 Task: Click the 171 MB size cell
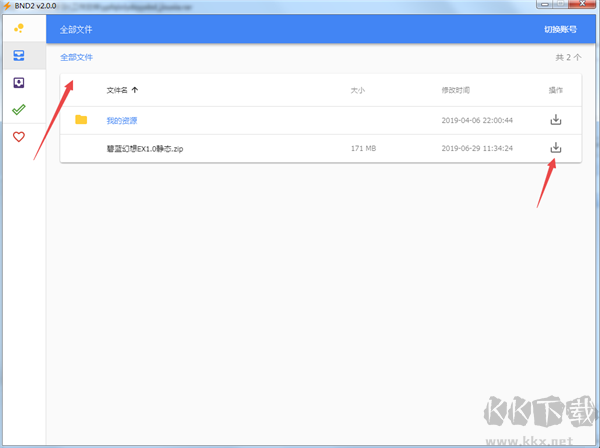pos(363,148)
